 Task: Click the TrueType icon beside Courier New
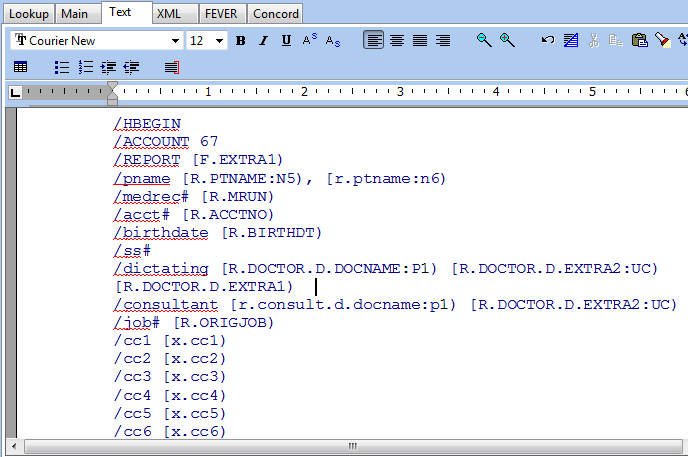[x=21, y=40]
